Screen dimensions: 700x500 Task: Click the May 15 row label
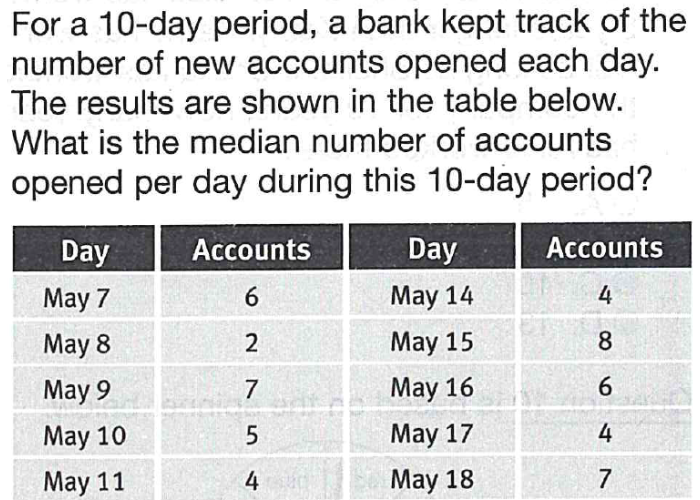431,342
